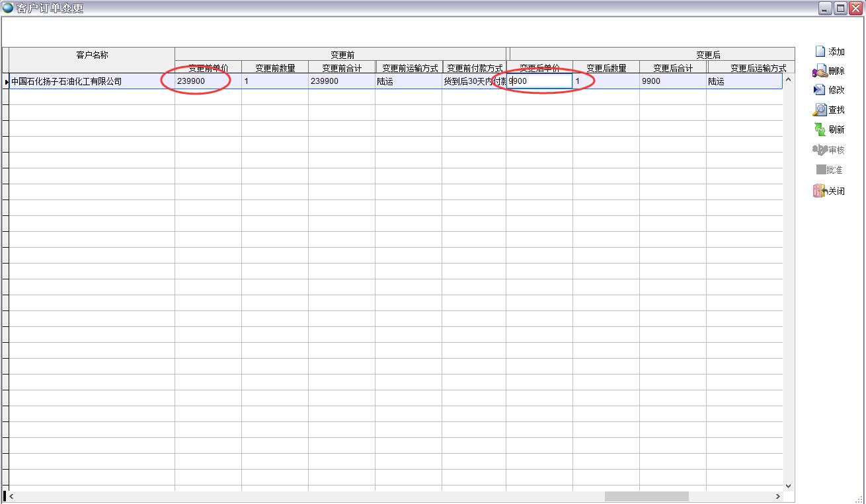Screen dimensions: 866x504
Task: Click the 变更前数量 column header
Action: pos(275,68)
